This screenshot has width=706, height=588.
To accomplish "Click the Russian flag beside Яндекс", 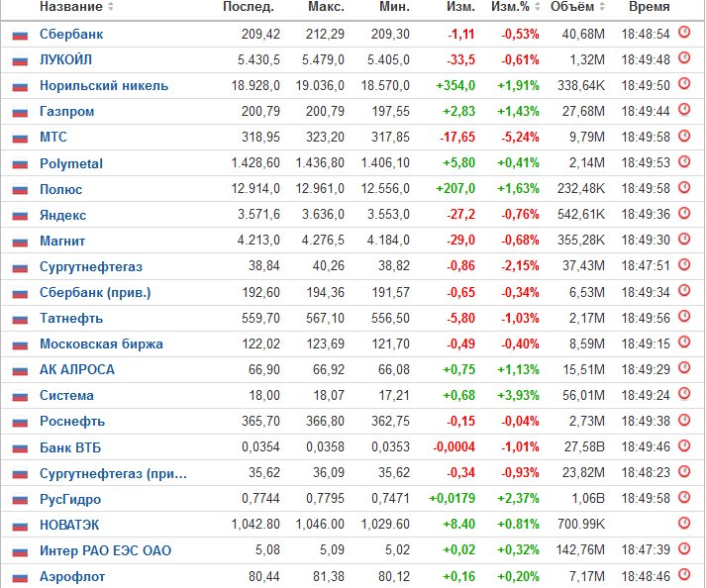I will pos(20,216).
